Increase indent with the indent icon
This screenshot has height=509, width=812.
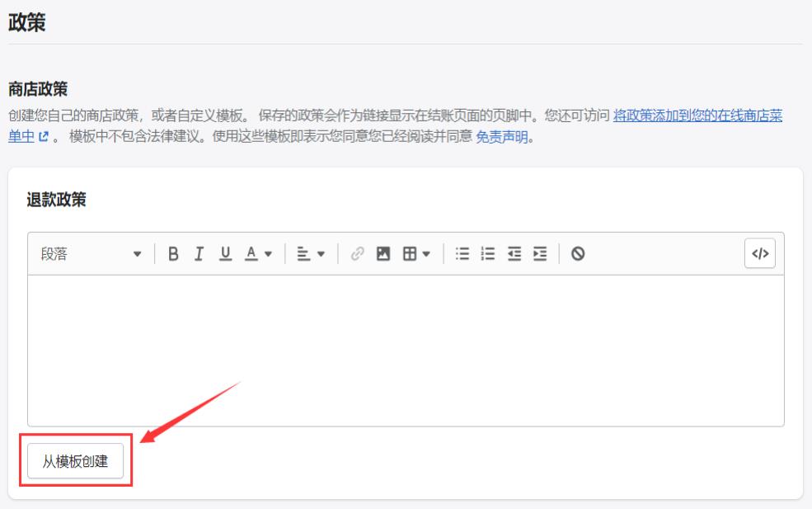click(x=540, y=254)
